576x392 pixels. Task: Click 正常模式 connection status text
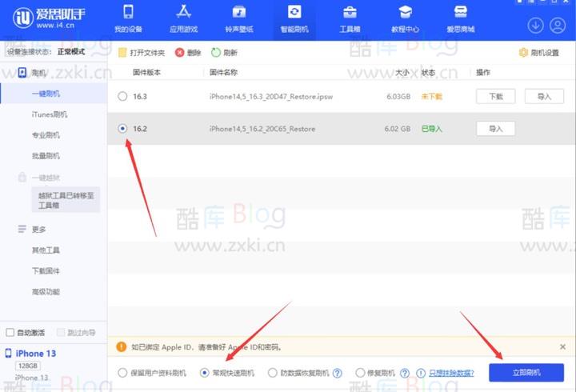point(71,52)
